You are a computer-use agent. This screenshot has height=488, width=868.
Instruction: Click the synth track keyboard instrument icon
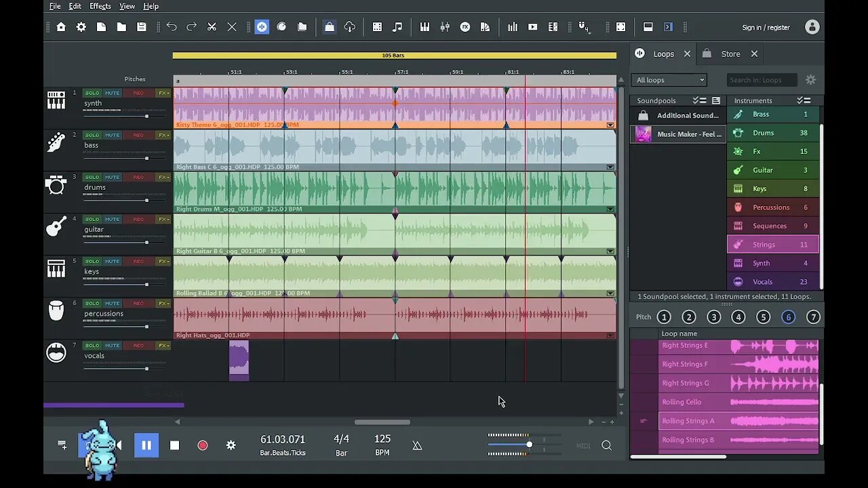(x=56, y=100)
